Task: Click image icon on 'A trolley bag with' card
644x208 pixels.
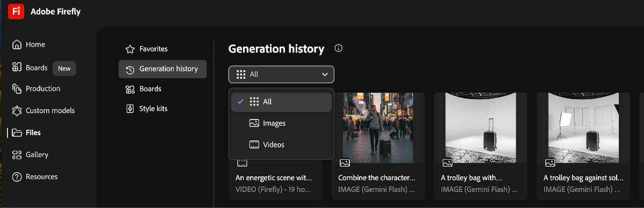Action: coord(447,163)
